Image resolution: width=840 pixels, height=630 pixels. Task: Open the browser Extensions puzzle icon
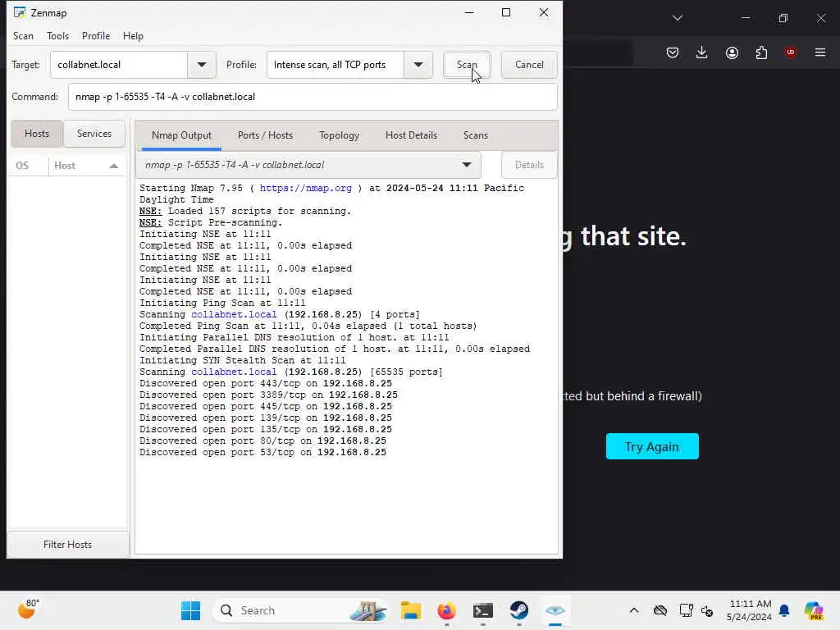pos(761,52)
